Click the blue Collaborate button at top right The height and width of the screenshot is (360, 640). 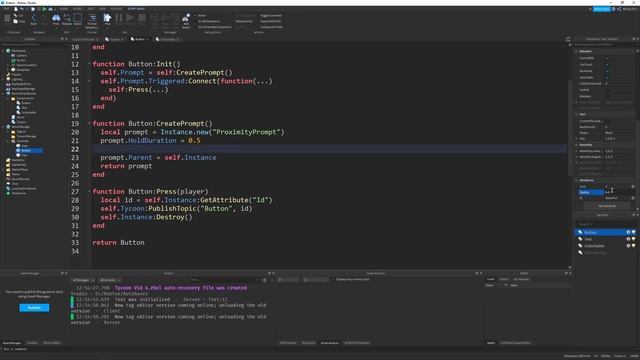click(601, 9)
